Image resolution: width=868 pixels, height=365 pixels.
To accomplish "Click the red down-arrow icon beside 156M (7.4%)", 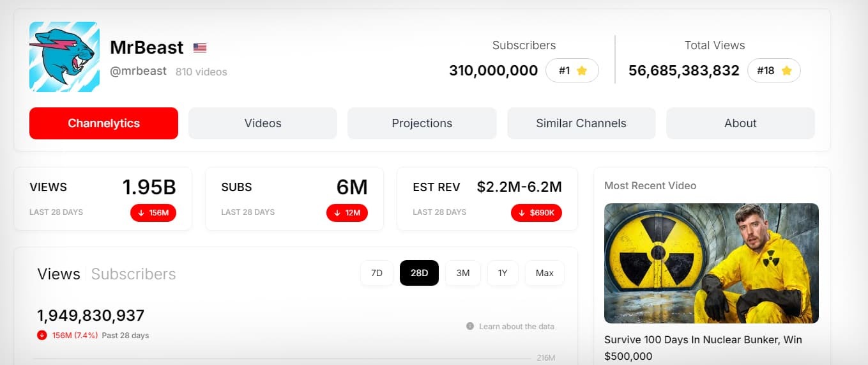I will tap(42, 335).
